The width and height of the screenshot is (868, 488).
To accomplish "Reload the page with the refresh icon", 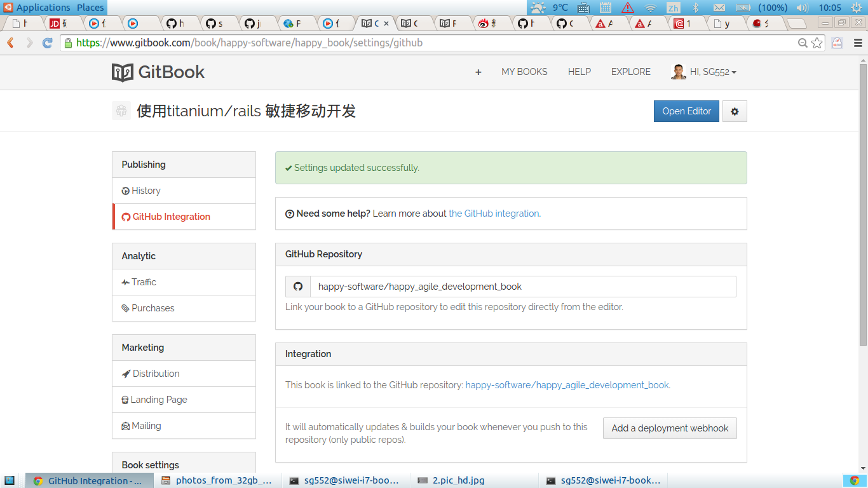I will [47, 43].
